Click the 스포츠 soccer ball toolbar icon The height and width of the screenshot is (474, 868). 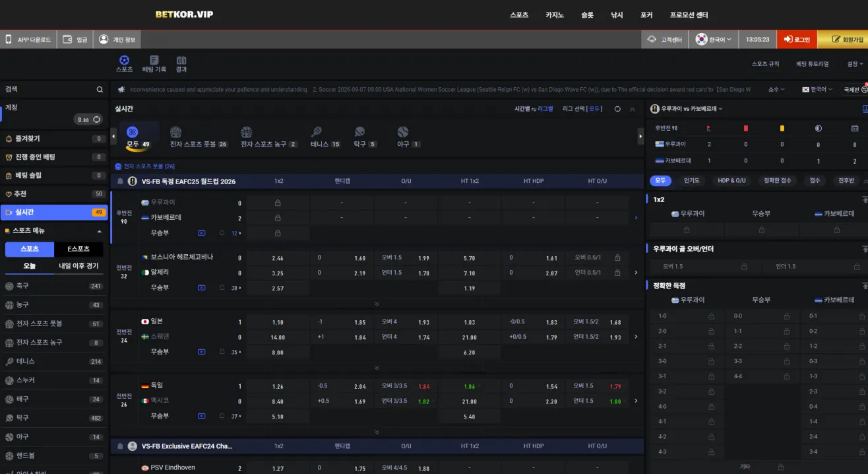(x=124, y=60)
